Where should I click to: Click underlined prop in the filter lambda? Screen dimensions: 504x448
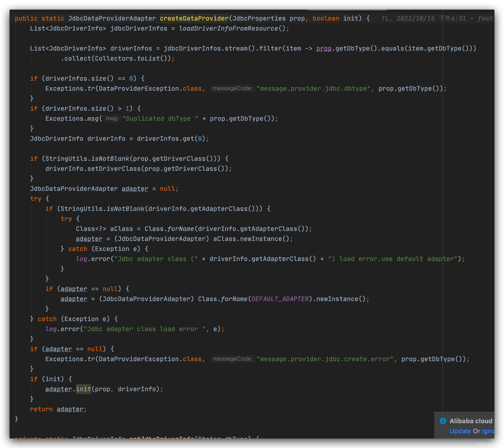(x=324, y=49)
